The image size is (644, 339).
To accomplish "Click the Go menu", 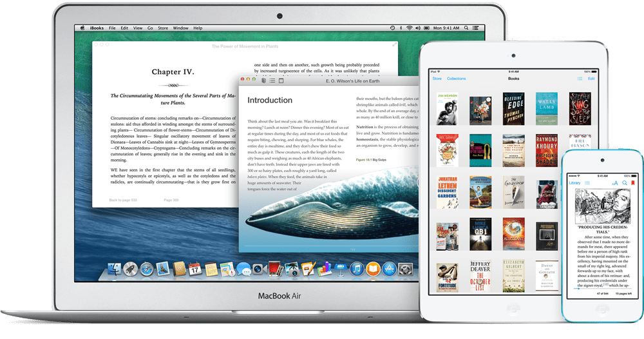I will (150, 28).
